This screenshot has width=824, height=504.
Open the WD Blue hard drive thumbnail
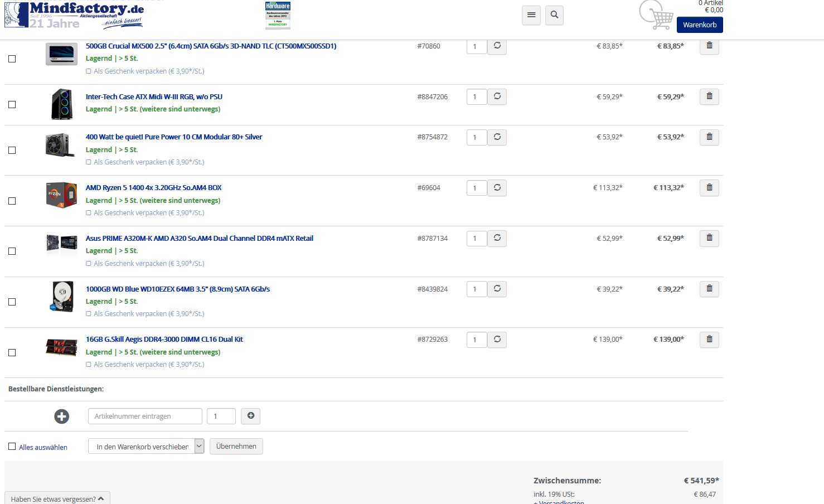tap(62, 296)
